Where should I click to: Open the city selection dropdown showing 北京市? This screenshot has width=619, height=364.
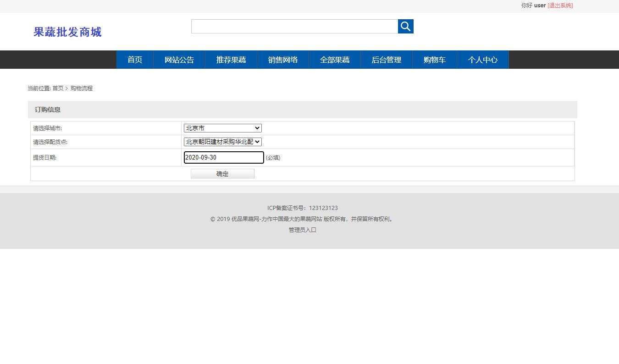222,128
